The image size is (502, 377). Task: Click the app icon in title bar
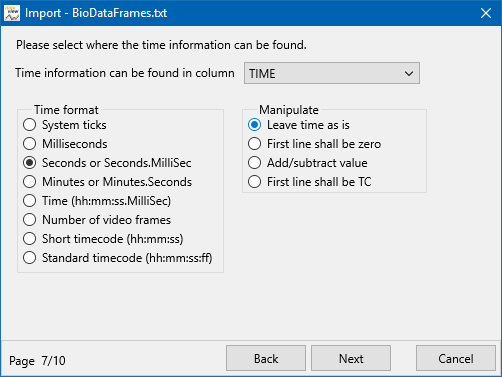coord(12,13)
